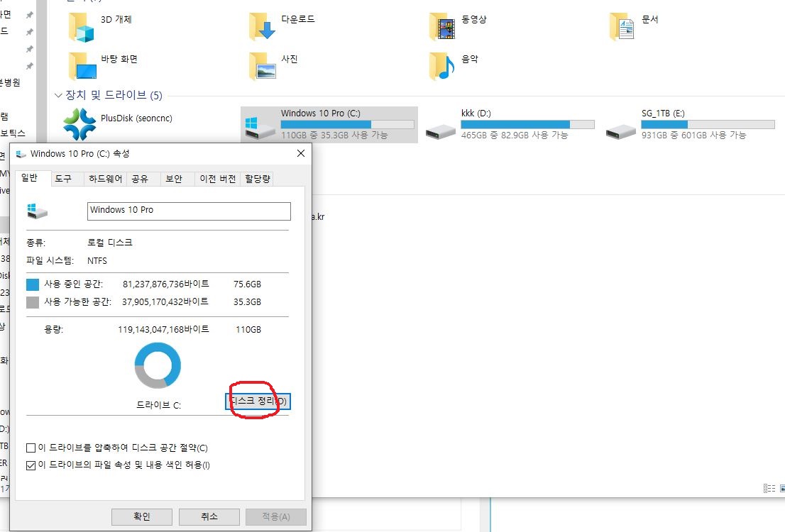Switch Explorer to details view icon

click(769, 489)
